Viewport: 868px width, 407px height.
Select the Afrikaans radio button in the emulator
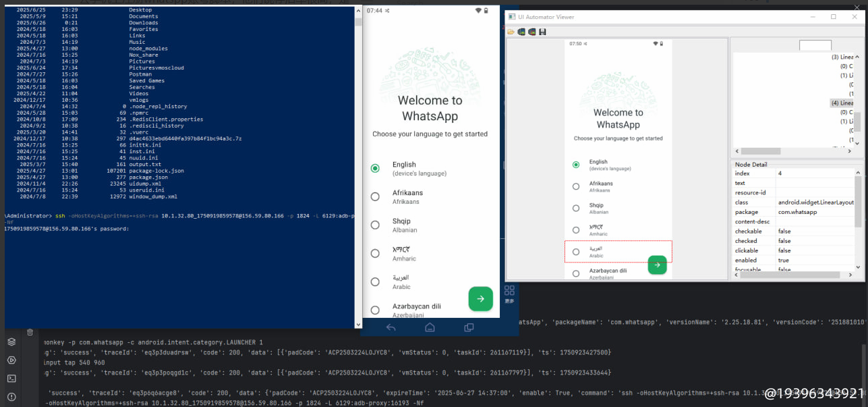click(x=375, y=196)
